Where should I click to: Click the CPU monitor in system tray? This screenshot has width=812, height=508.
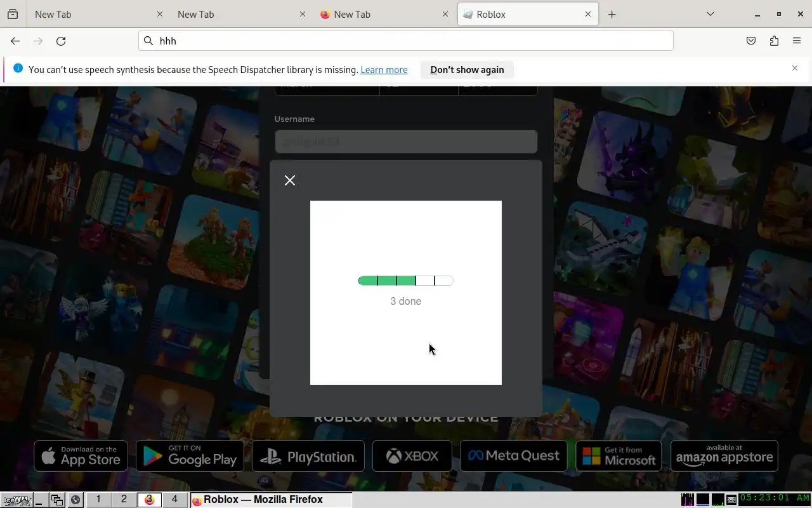click(x=688, y=500)
